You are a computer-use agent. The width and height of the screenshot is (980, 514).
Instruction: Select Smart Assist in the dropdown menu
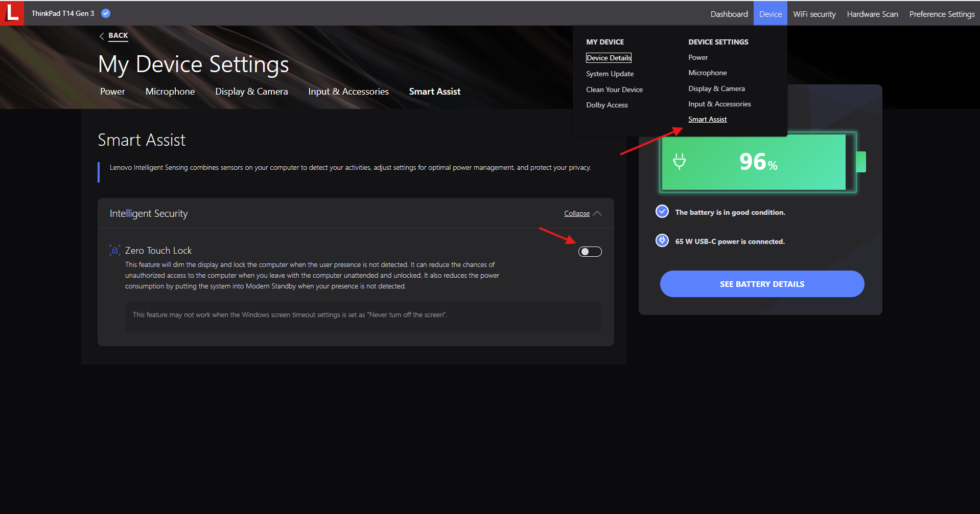coord(707,119)
